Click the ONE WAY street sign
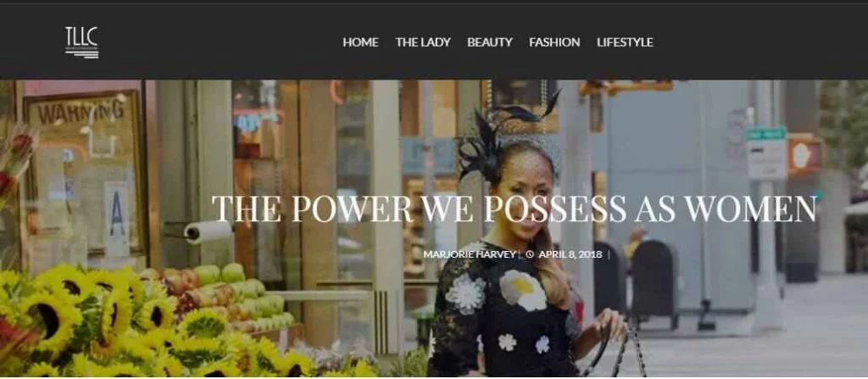Screen dimensions: 868x379 pyautogui.click(x=766, y=134)
